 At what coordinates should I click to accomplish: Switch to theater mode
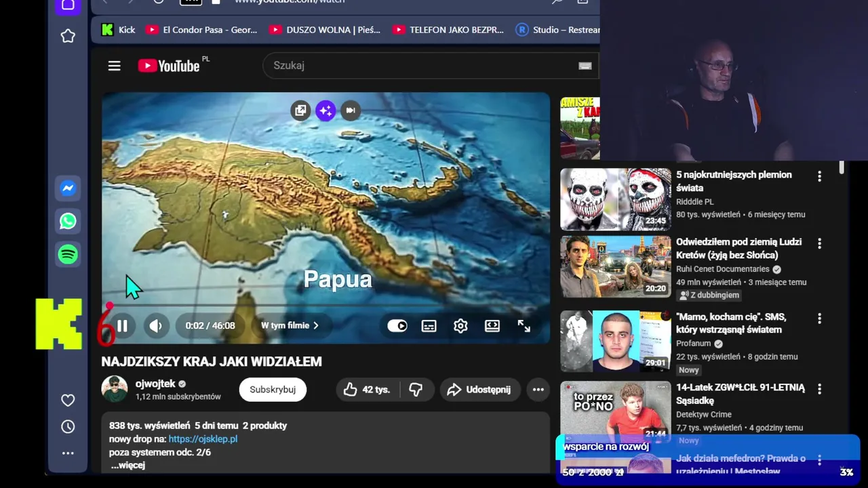pyautogui.click(x=492, y=326)
